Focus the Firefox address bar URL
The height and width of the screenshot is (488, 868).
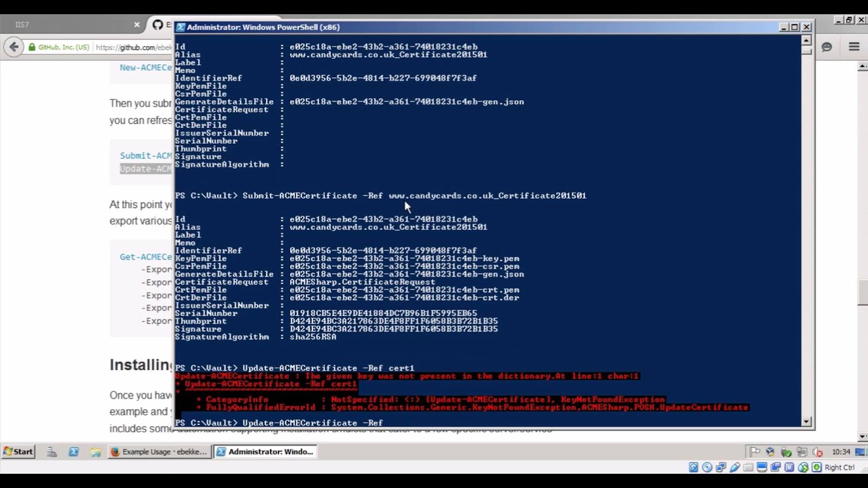pyautogui.click(x=134, y=47)
